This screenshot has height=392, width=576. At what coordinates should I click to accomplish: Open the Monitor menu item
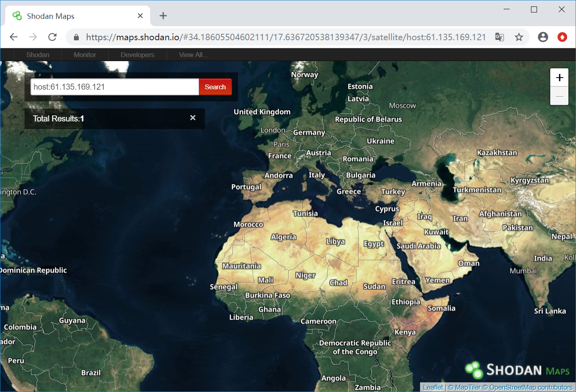[85, 55]
